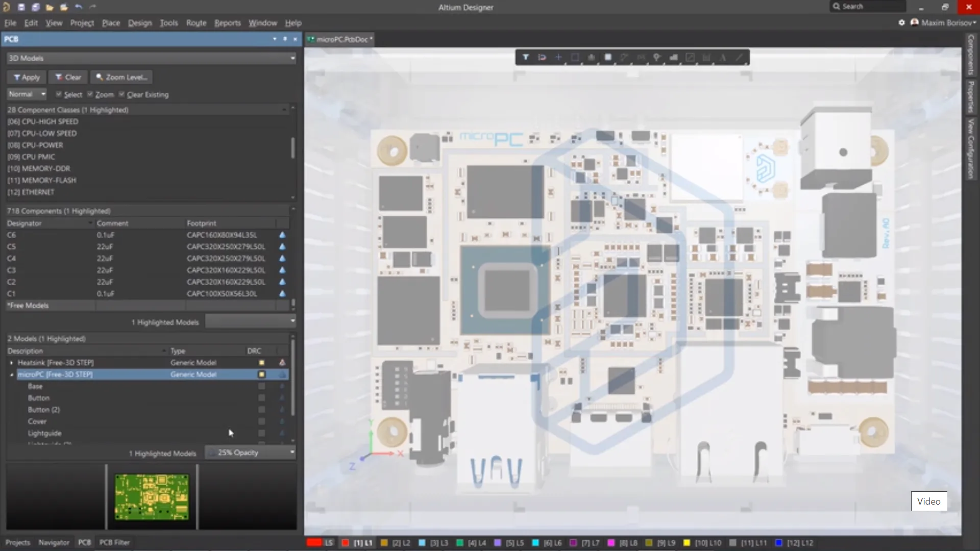This screenshot has width=980, height=551.
Task: Tick the highlight box of the Base part
Action: point(262,386)
